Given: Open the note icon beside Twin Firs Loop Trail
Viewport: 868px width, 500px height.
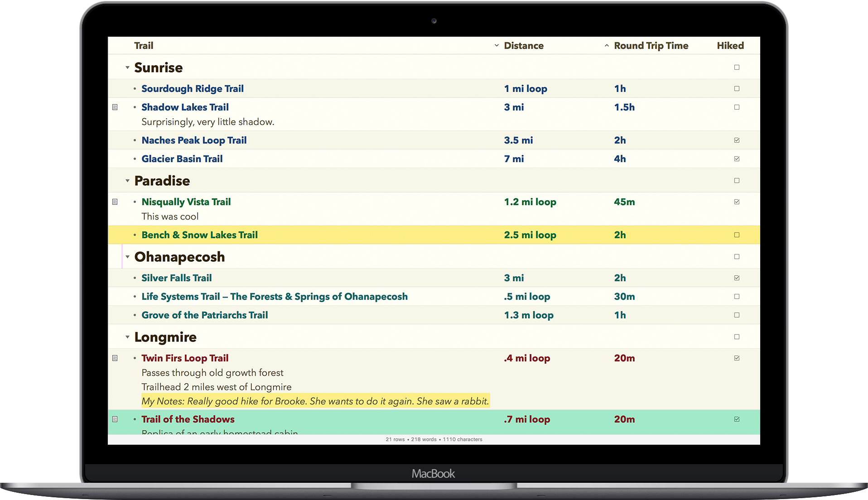Looking at the screenshot, I should pyautogui.click(x=115, y=358).
